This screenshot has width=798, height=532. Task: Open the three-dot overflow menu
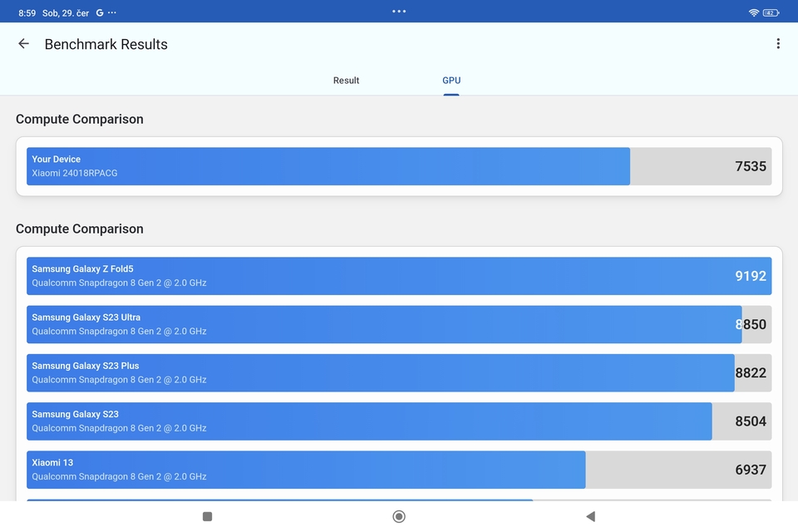[779, 43]
